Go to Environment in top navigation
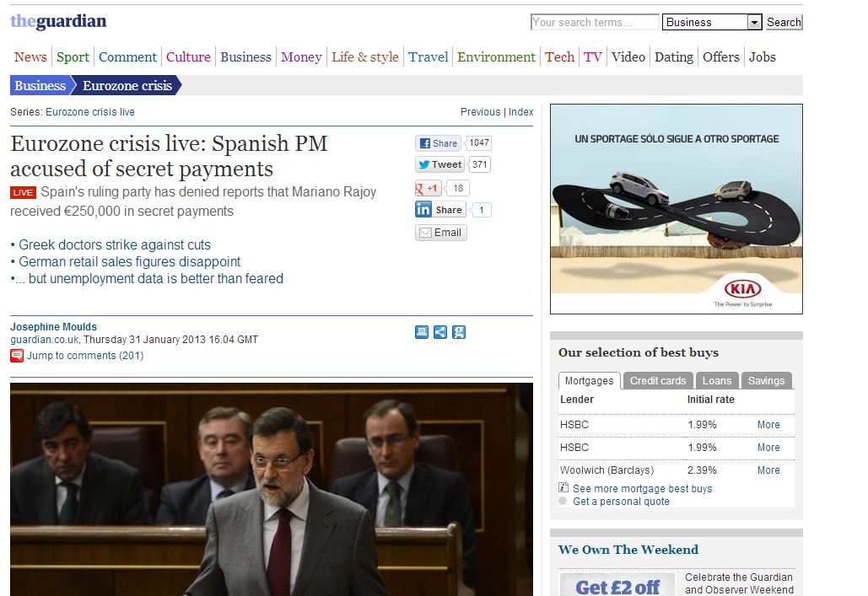The width and height of the screenshot is (868, 596). (496, 57)
